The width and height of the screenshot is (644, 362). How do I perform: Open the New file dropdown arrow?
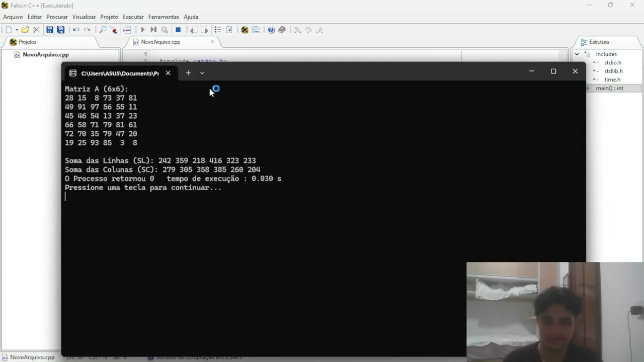click(17, 30)
